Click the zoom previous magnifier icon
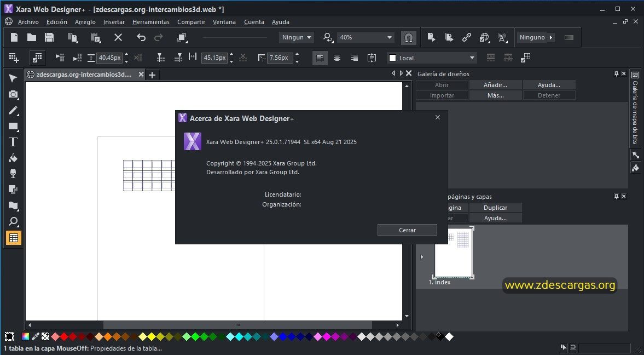The width and height of the screenshot is (644, 355). pyautogui.click(x=328, y=37)
